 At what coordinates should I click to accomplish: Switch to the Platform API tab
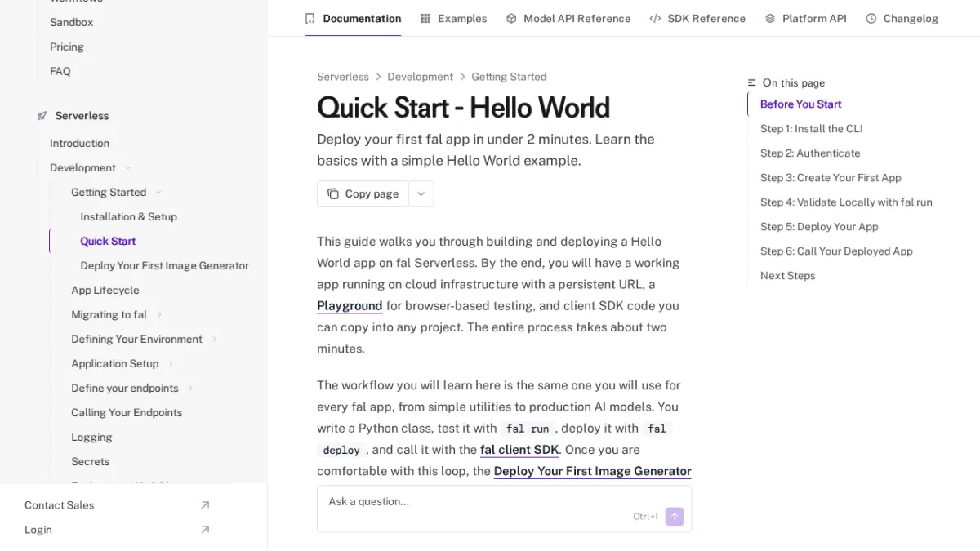point(806,18)
